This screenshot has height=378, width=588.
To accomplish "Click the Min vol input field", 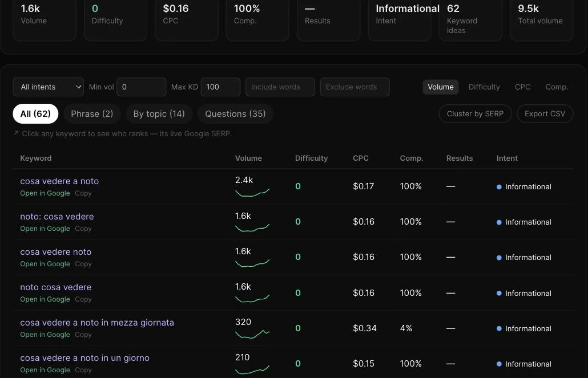I will (x=141, y=87).
